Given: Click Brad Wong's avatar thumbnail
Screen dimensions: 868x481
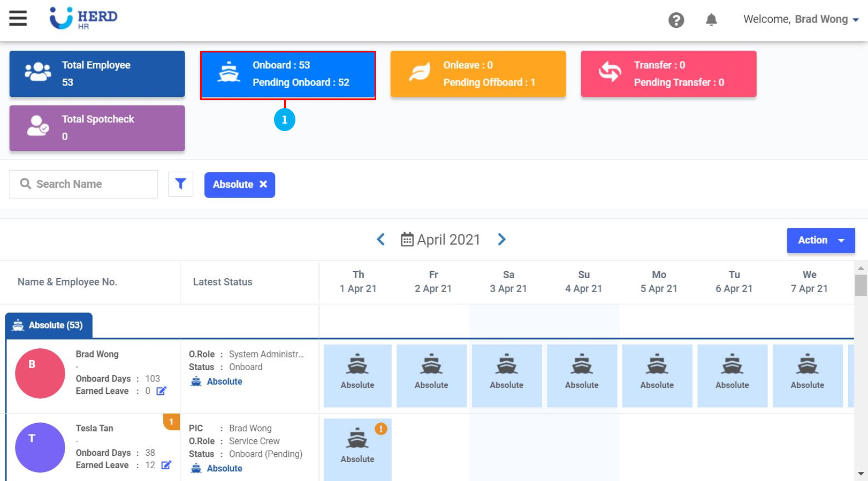Looking at the screenshot, I should [40, 373].
